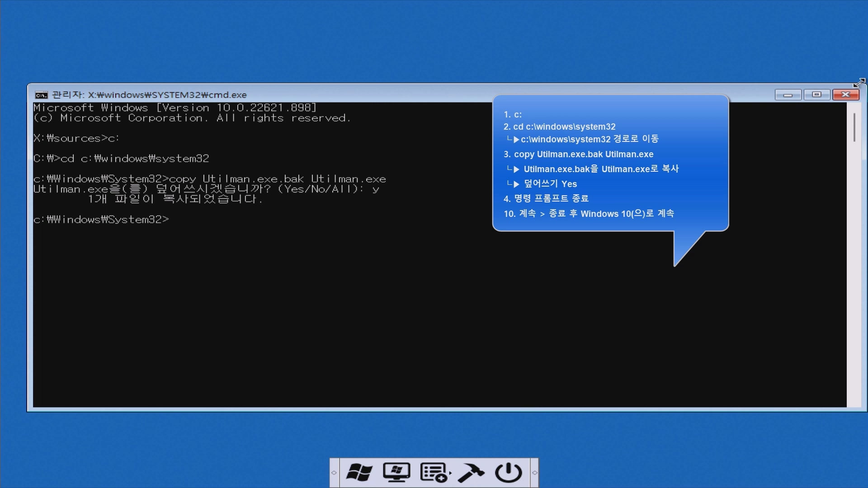This screenshot has height=488, width=868.
Task: Click the c:\Windows\System32> prompt line
Action: pyautogui.click(x=101, y=220)
